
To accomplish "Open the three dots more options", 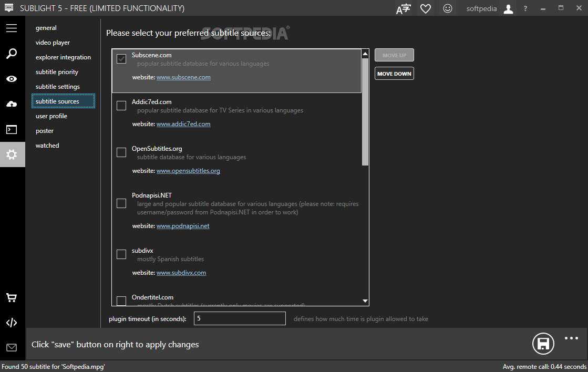I will pos(572,338).
